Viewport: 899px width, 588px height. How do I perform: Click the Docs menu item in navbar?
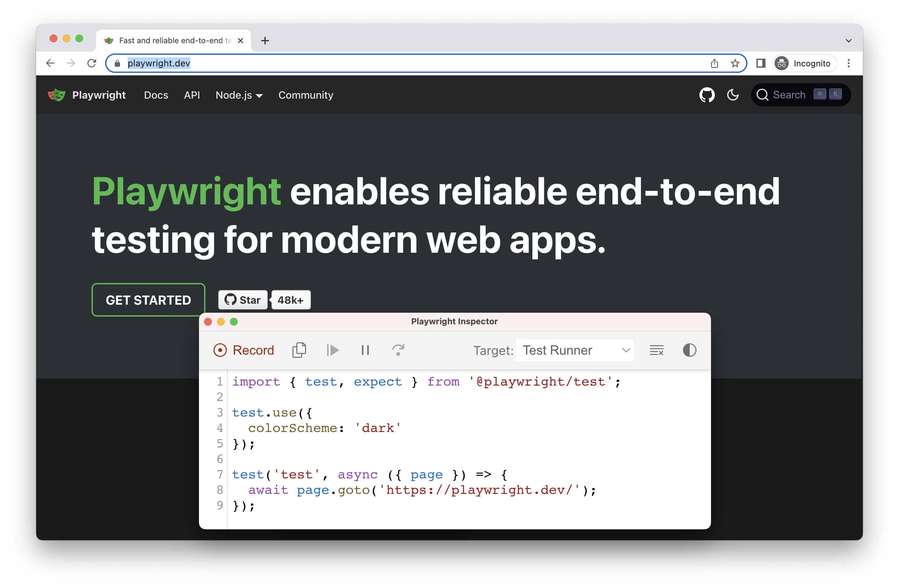click(x=155, y=95)
